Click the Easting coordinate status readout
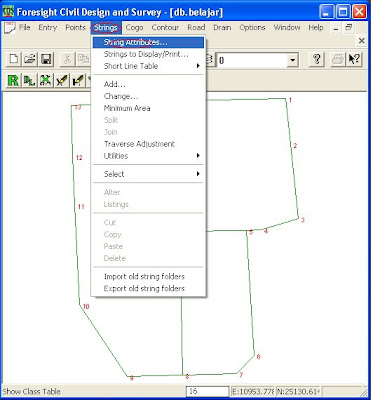 click(253, 391)
